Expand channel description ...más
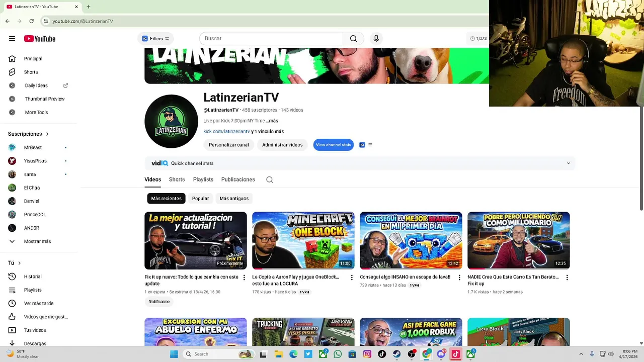 click(272, 121)
